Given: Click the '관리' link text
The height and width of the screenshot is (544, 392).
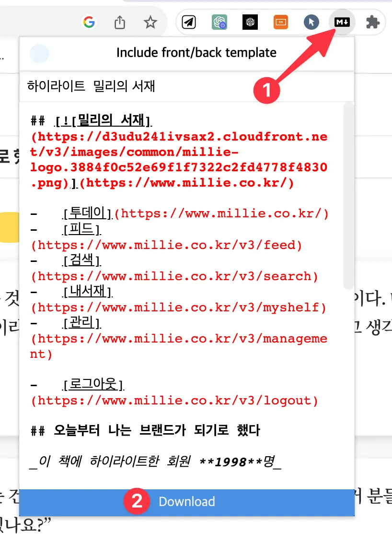Looking at the screenshot, I should (x=82, y=322).
